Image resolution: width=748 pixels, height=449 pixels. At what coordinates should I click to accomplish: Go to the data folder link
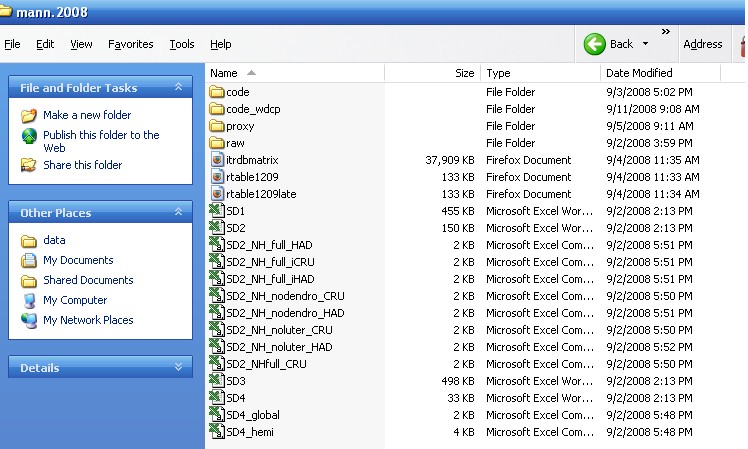coord(54,240)
